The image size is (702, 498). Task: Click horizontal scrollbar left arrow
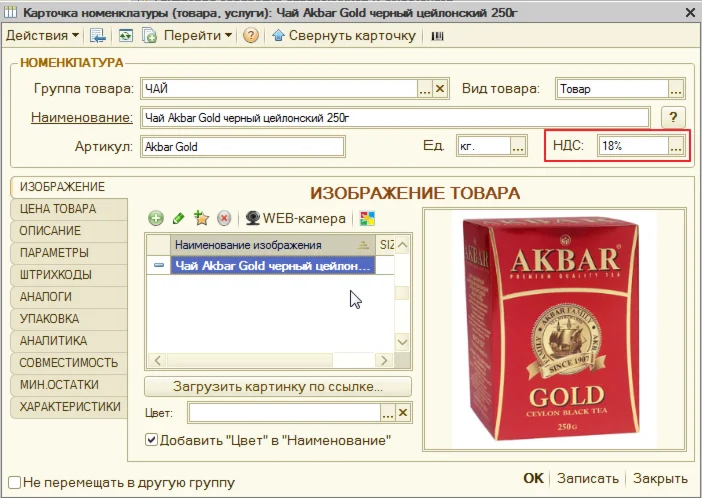tap(158, 361)
